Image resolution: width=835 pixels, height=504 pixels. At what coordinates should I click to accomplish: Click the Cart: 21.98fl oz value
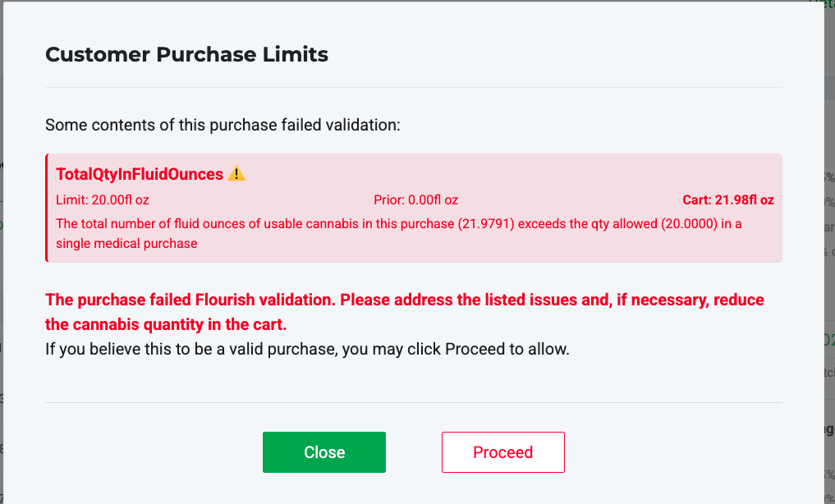click(x=728, y=199)
